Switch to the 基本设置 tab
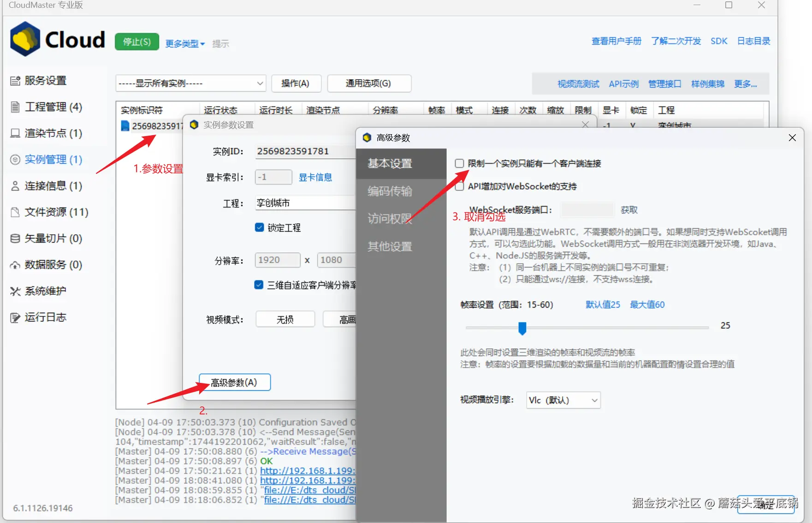The image size is (812, 523). pyautogui.click(x=401, y=164)
